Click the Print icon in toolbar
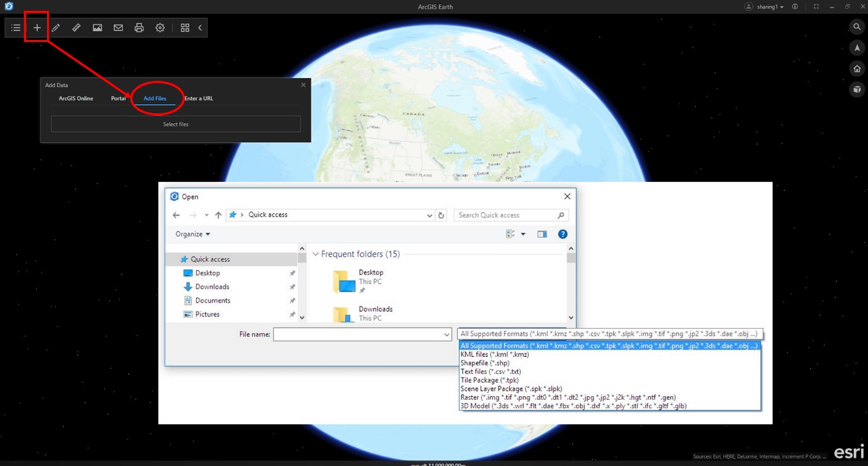The height and width of the screenshot is (466, 868). (139, 28)
